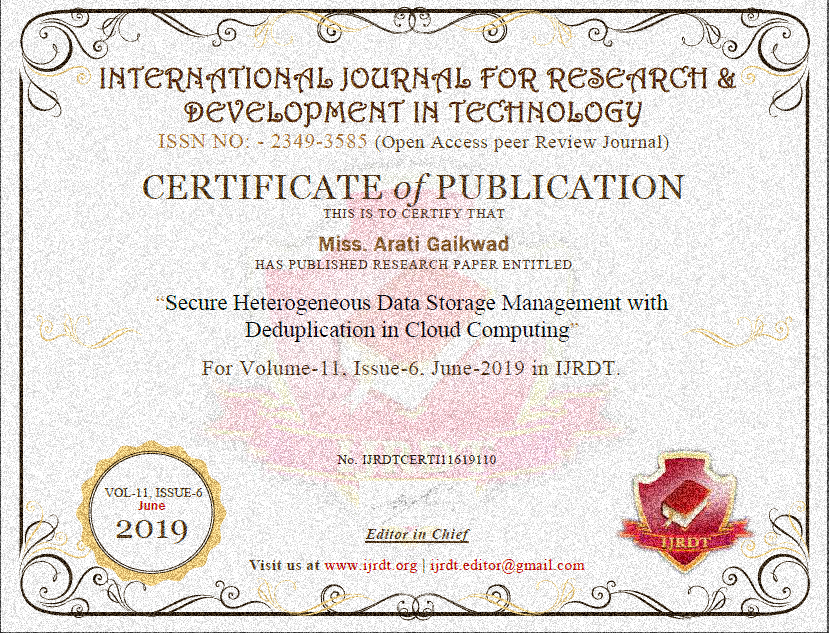This screenshot has height=633, width=829.
Task: Click 'HAS PUBLISHED RESEARCH PAPER ENTITLED' text
Action: [x=413, y=264]
